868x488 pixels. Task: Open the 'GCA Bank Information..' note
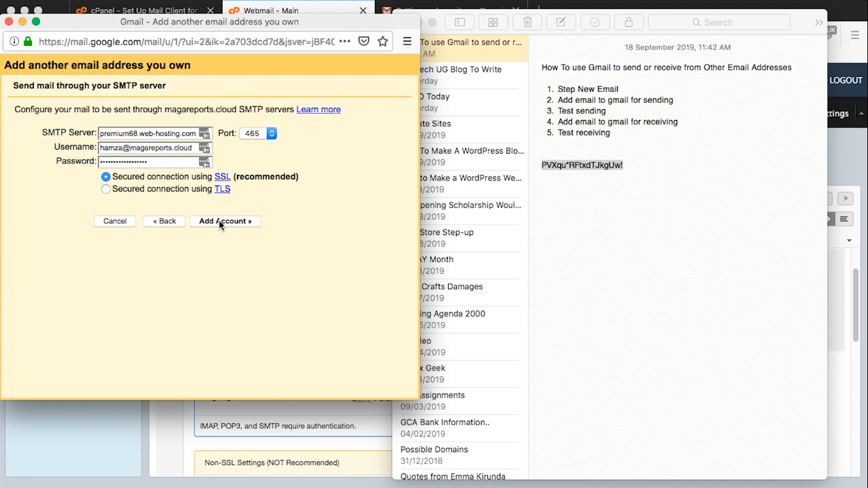tap(460, 428)
